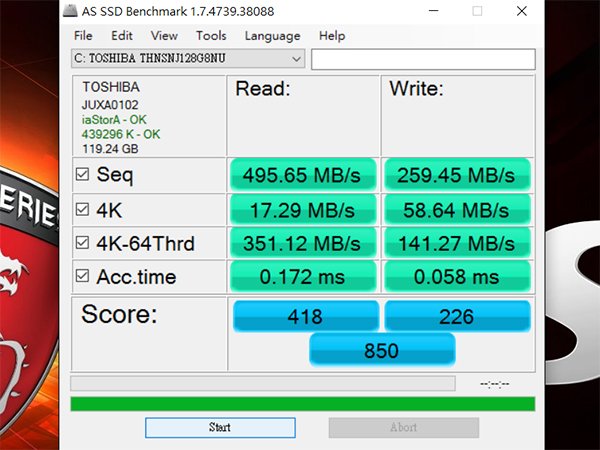Click the read score 418 box
600x450 pixels.
point(304,317)
